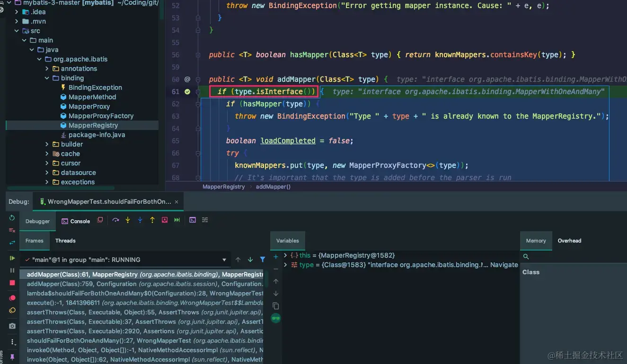Click the Drop Frame icon
Screen dimensions: 627x364
coord(165,220)
